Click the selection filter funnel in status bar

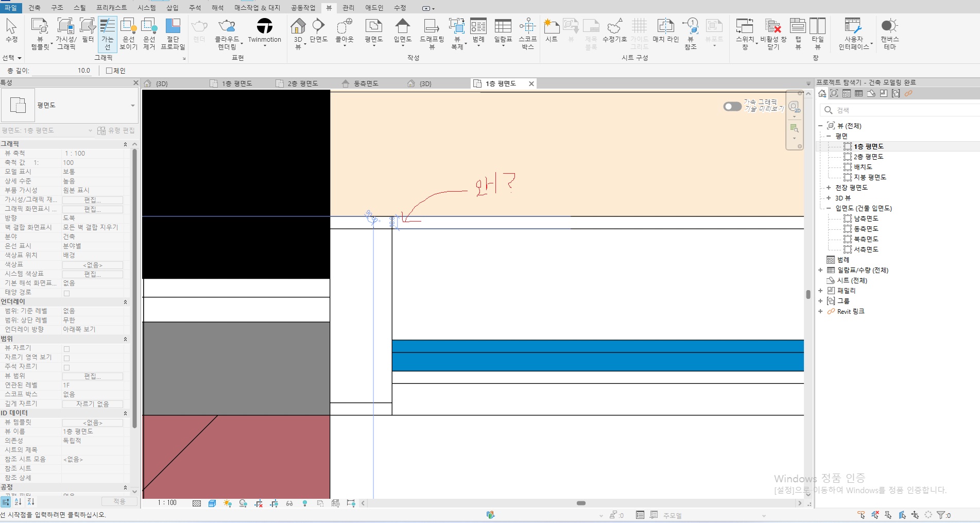pyautogui.click(x=941, y=515)
